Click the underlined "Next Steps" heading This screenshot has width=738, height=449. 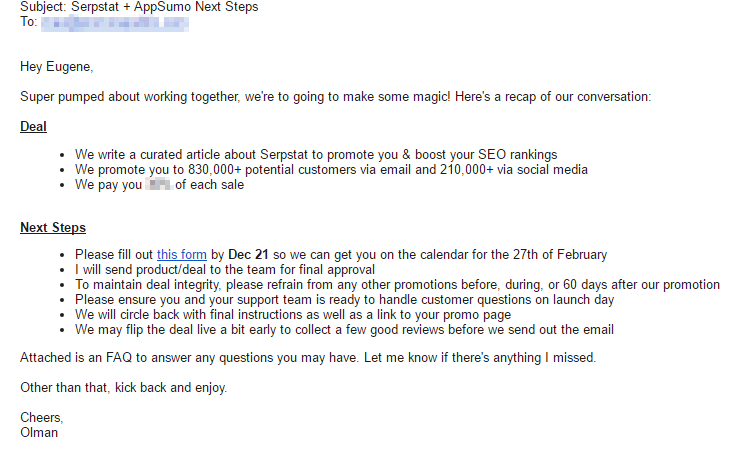(53, 227)
